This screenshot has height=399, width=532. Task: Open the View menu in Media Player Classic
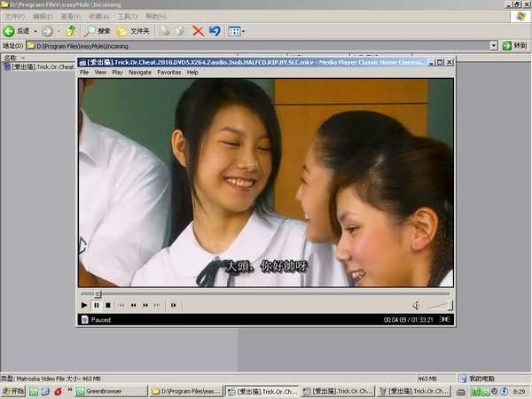click(100, 73)
